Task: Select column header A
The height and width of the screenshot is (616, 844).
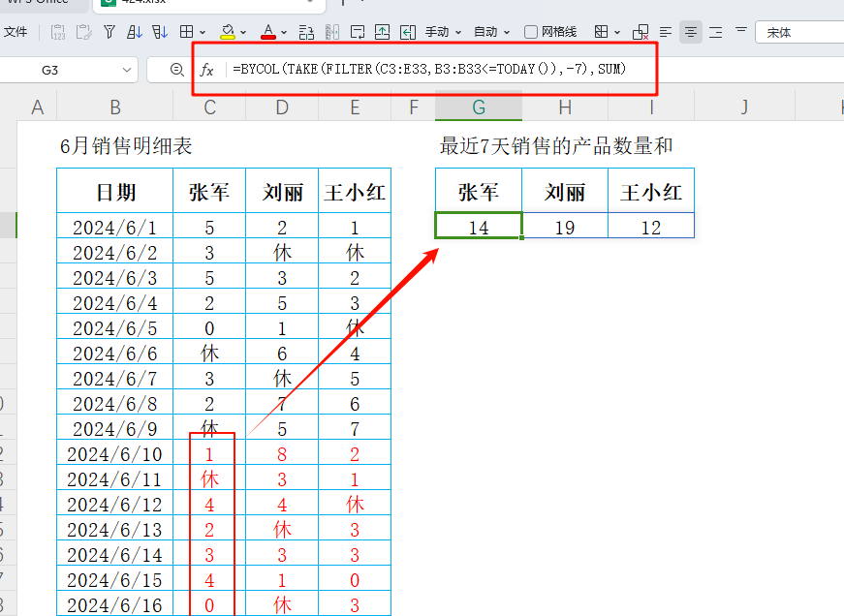Action: coord(37,108)
